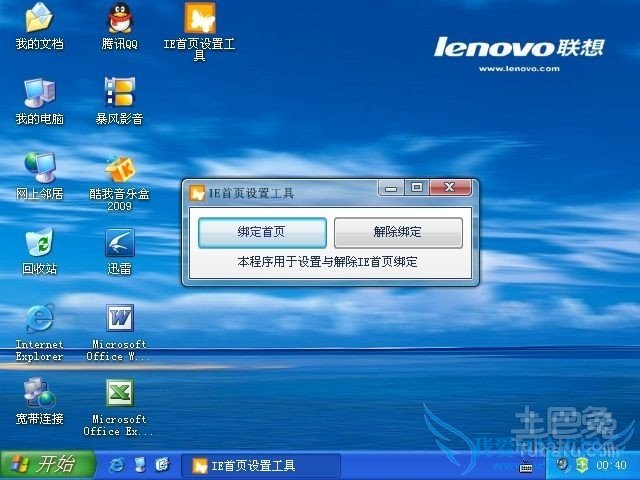The image size is (640, 480).
Task: Click the 解除绑定 button
Action: (x=398, y=233)
